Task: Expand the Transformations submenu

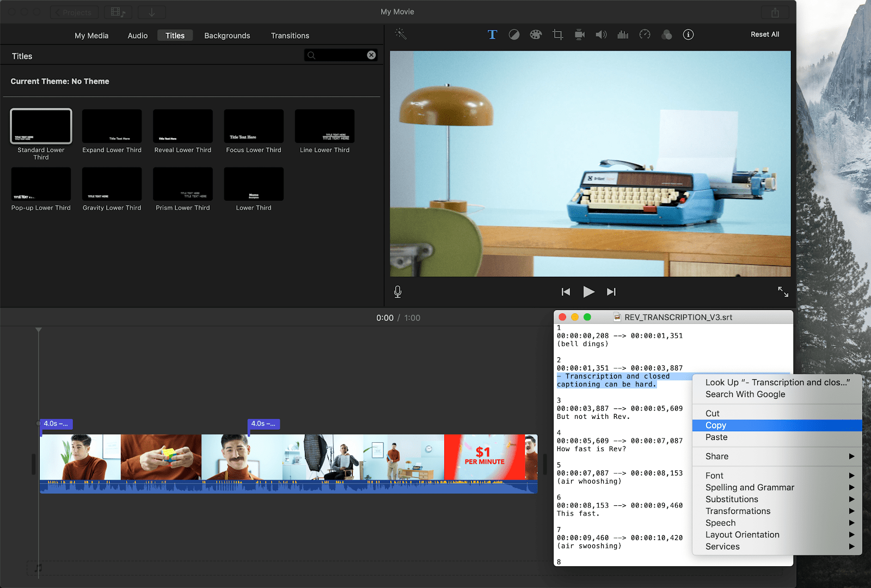Action: click(777, 511)
